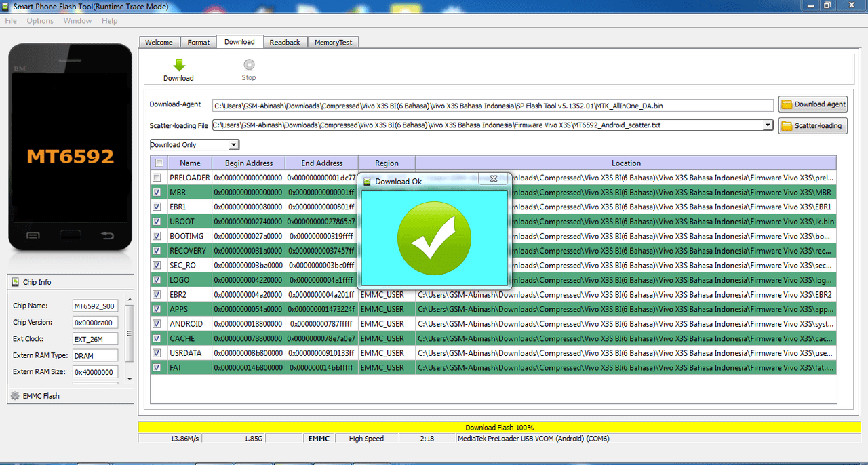This screenshot has height=465, width=868.
Task: Open the File menu
Action: coord(11,21)
